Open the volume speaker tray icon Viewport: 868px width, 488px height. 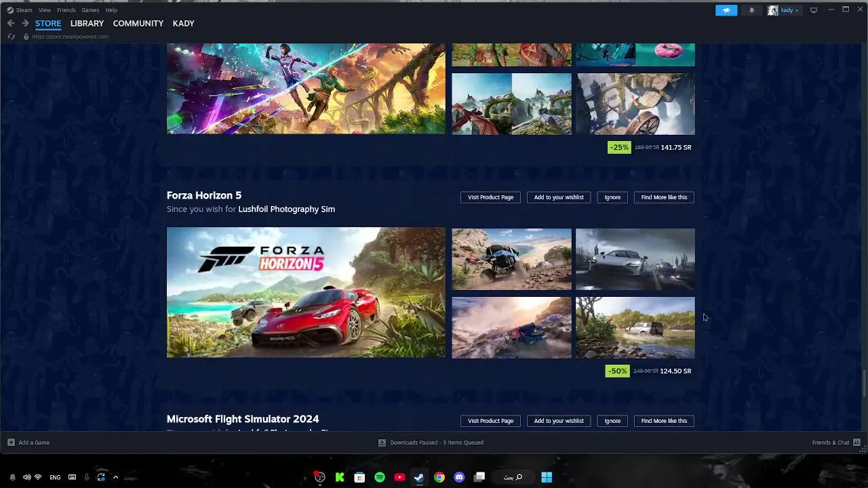pyautogui.click(x=26, y=477)
